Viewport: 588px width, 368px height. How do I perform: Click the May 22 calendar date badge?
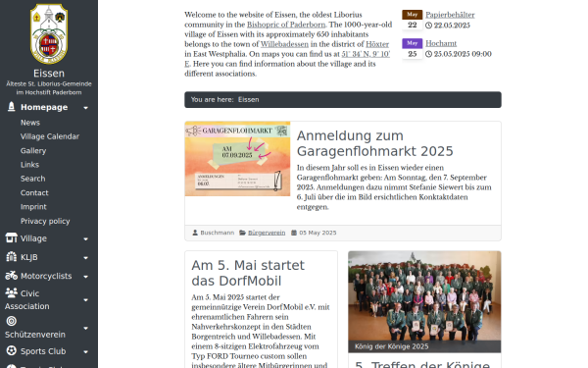click(413, 20)
